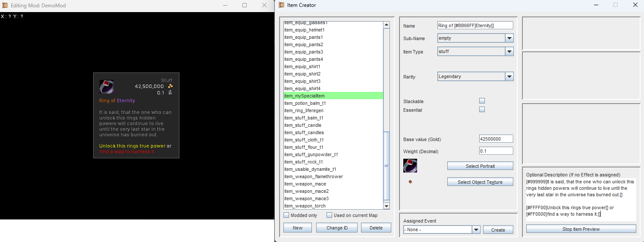Click the item list vertical scrollbar thumb
Image resolution: width=644 pixels, height=242 pixels.
386,166
